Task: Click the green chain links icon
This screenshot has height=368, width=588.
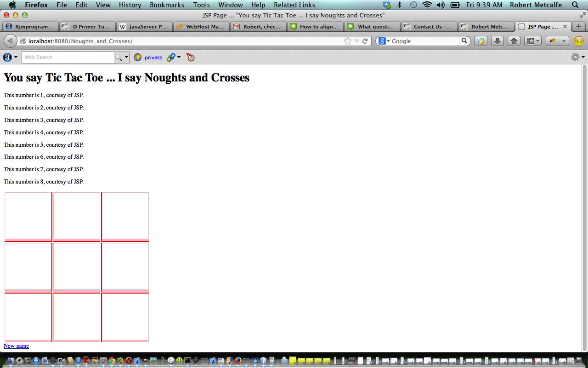Action: coord(171,57)
